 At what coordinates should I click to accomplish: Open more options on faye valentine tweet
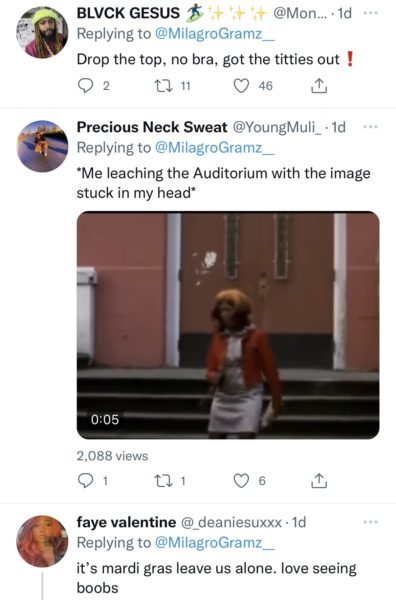tap(370, 522)
